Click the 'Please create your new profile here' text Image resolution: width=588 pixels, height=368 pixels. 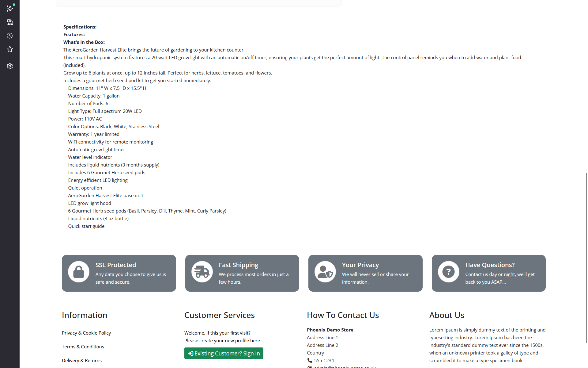tap(222, 341)
